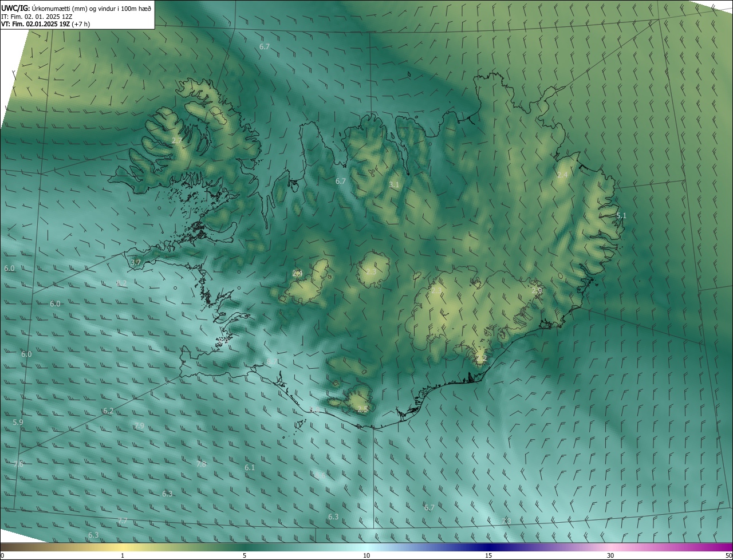Click the 7.3 value label
Screen dimensions: 733x560
pyautogui.click(x=506, y=520)
